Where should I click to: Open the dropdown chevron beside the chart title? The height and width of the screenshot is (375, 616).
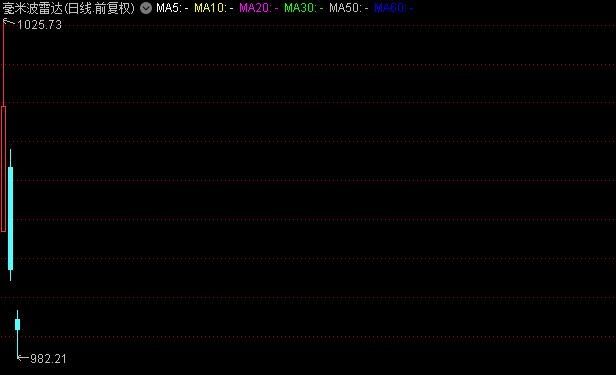tap(146, 8)
